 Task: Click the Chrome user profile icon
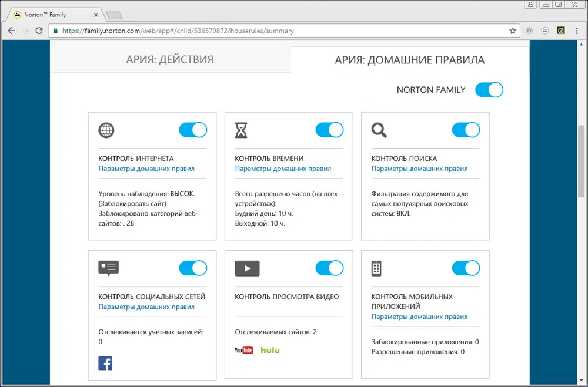(530, 5)
